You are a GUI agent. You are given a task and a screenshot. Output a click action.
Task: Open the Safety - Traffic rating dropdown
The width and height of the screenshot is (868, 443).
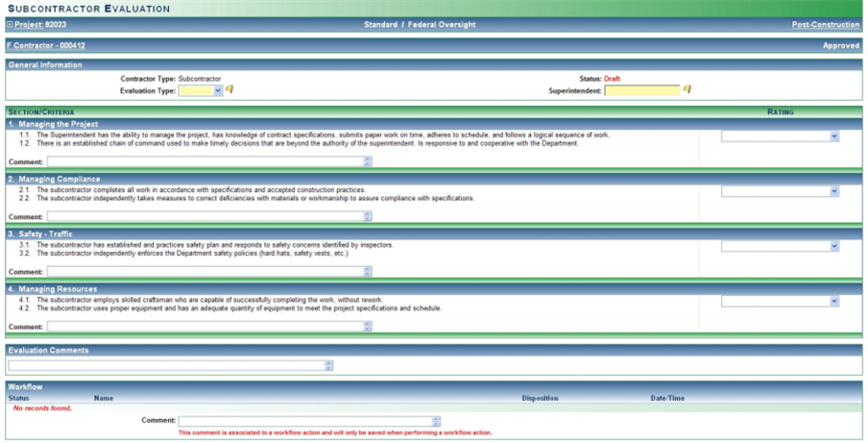tap(780, 246)
